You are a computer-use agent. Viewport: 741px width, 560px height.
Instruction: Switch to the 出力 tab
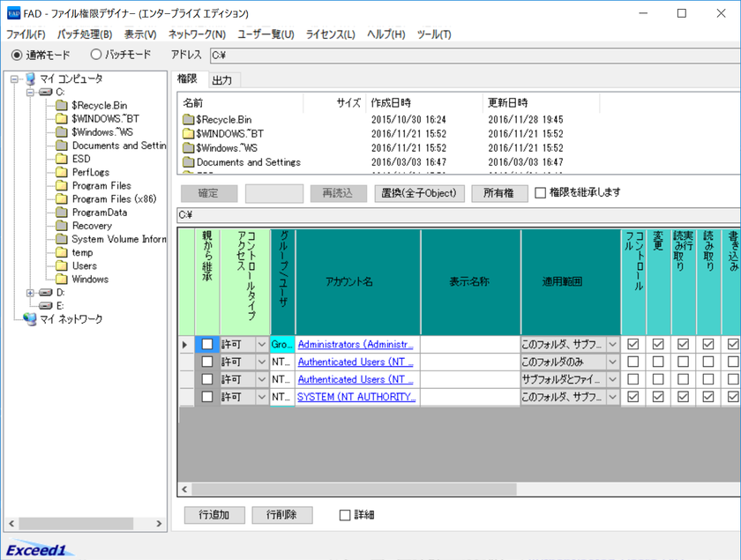click(x=222, y=80)
